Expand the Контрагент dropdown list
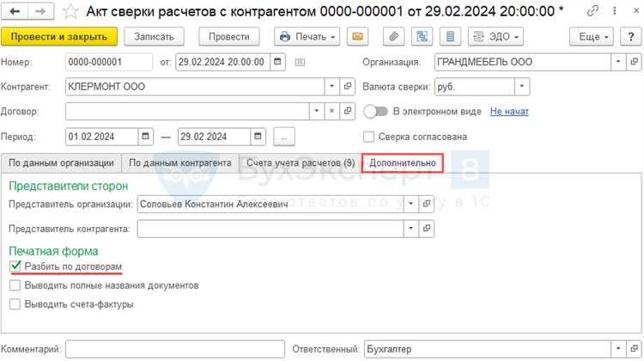 (331, 87)
